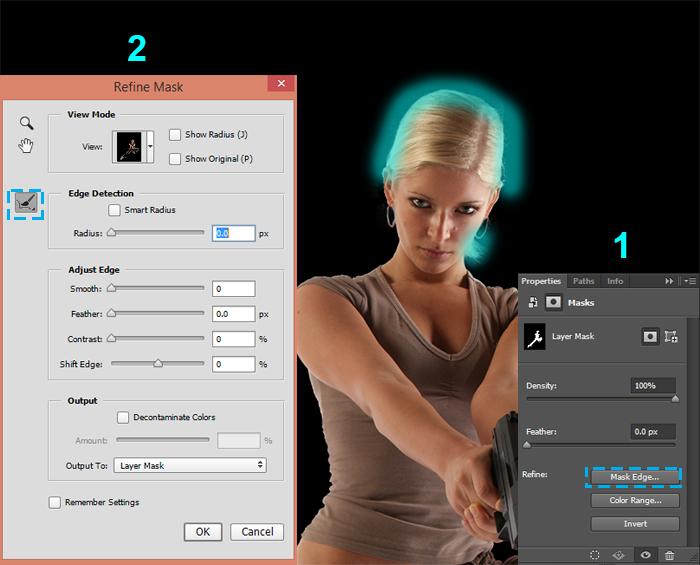Click the Contrast percent field
Viewport: 700px width, 565px height.
click(233, 339)
